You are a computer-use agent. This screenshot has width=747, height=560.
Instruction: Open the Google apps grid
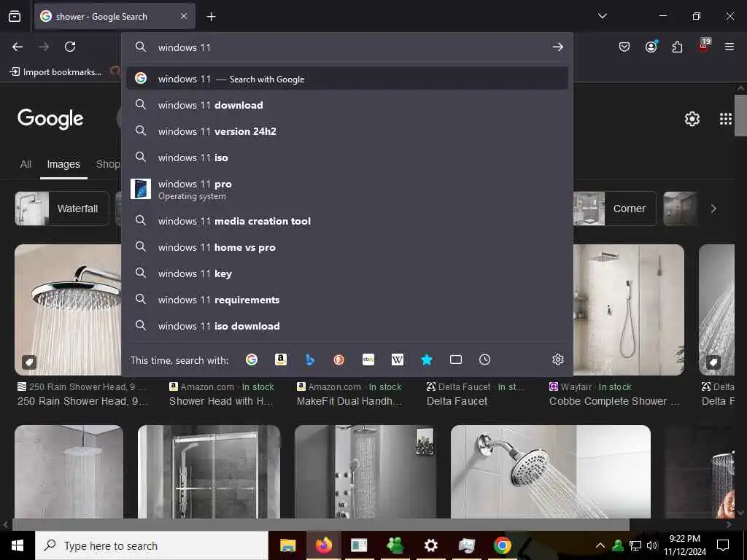click(726, 119)
